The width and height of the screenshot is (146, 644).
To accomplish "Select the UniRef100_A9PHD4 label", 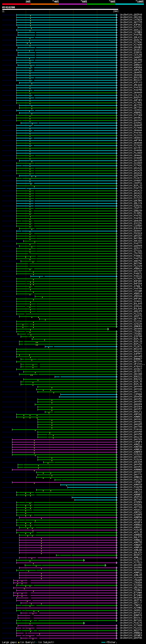I will click(x=131, y=67).
